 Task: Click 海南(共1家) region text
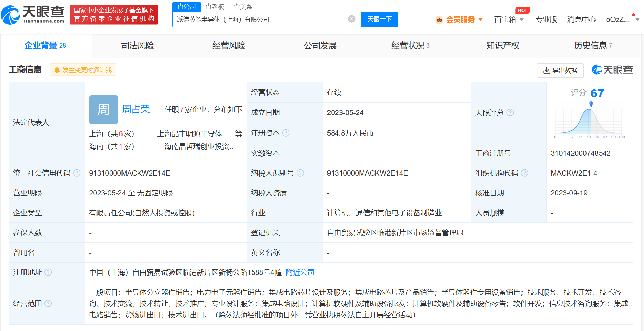pyautogui.click(x=112, y=147)
